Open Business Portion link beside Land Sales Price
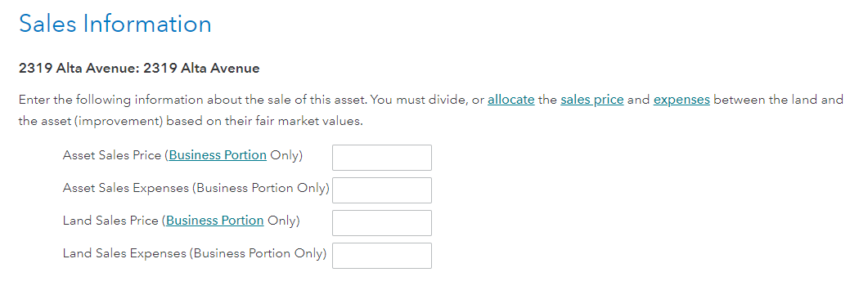The width and height of the screenshot is (868, 308). coord(215,221)
